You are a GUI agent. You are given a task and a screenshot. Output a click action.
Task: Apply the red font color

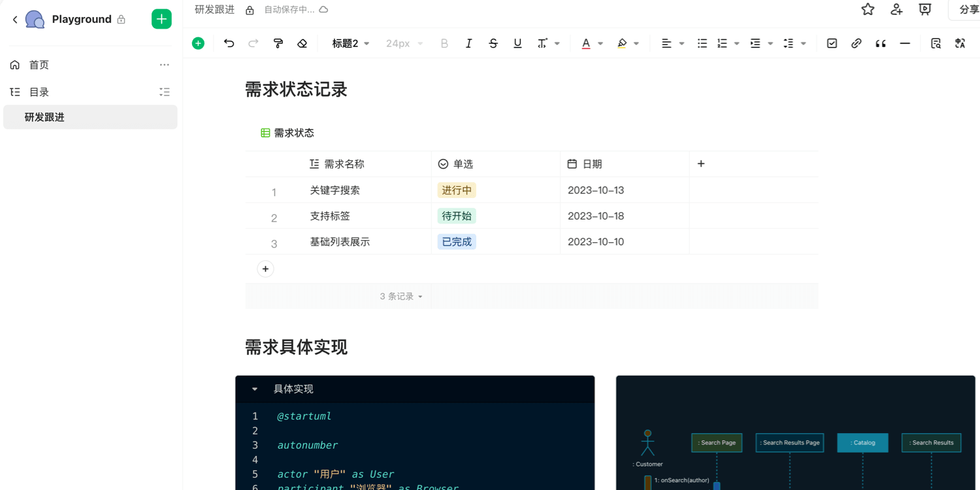click(x=586, y=43)
